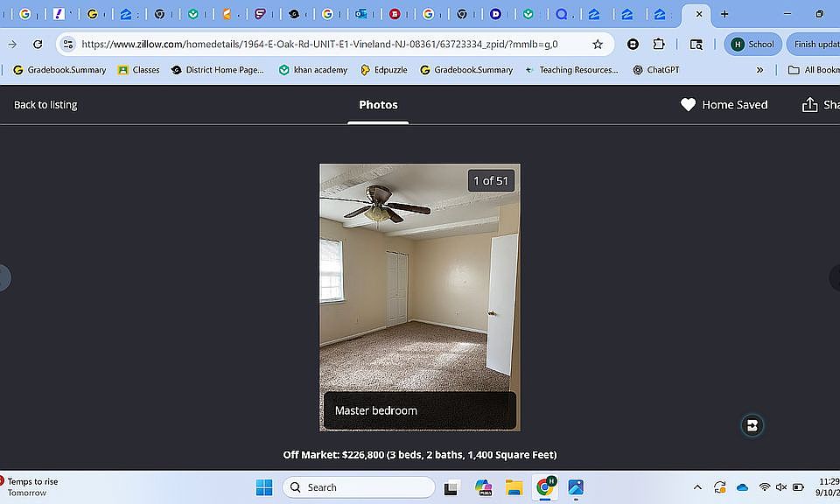Open File Explorer from taskbar
The image size is (840, 504).
[x=514, y=487]
